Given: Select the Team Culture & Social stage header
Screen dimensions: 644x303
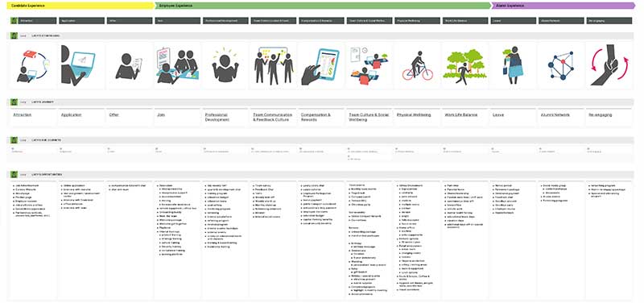Looking at the screenshot, I should 369,21.
